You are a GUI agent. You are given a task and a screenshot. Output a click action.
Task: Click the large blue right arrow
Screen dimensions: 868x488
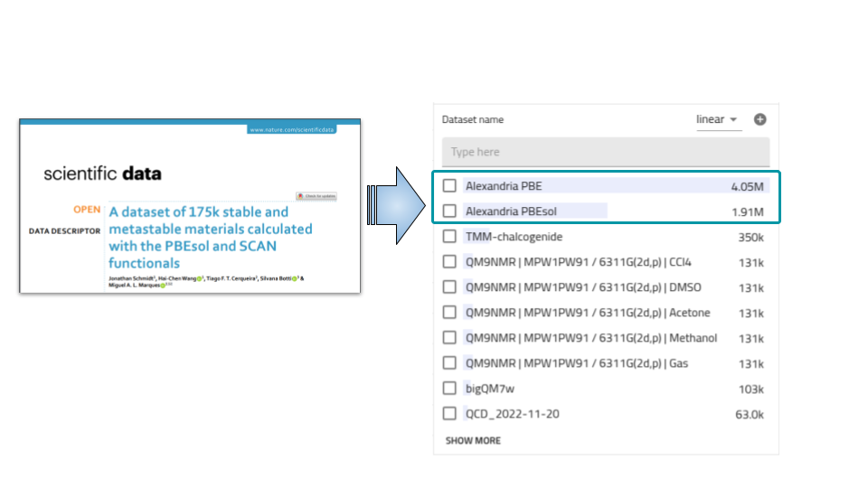pos(396,205)
